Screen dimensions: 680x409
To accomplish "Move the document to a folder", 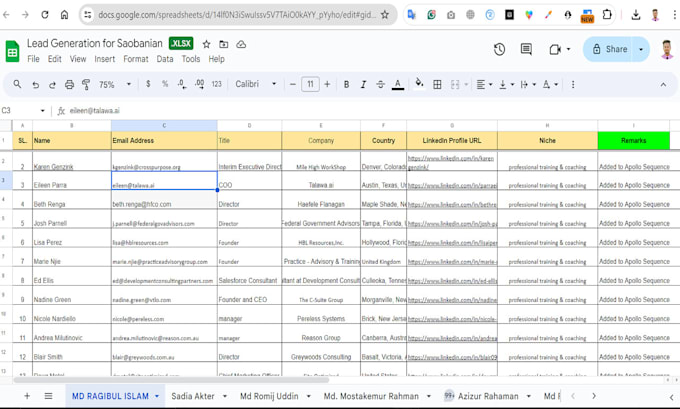I will (x=223, y=44).
